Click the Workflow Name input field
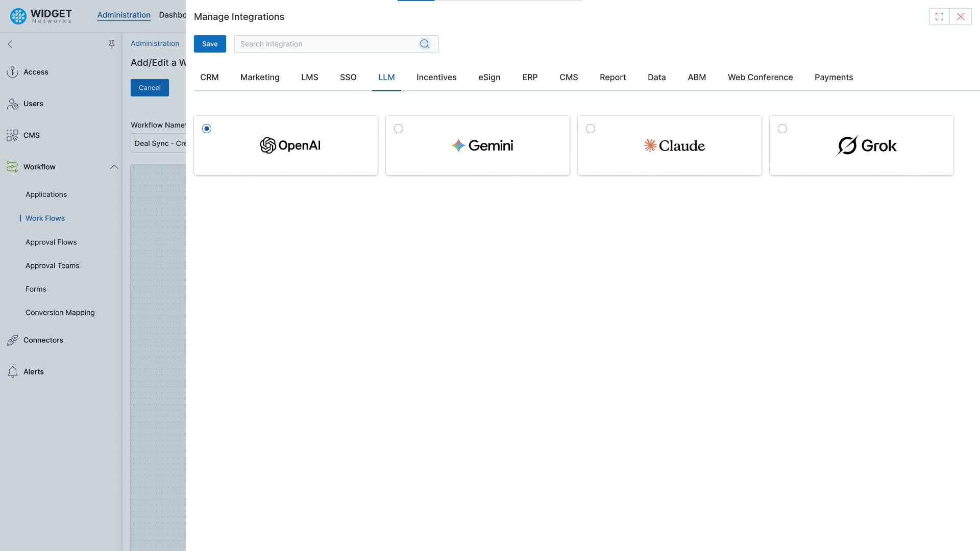980x551 pixels. pos(158,143)
